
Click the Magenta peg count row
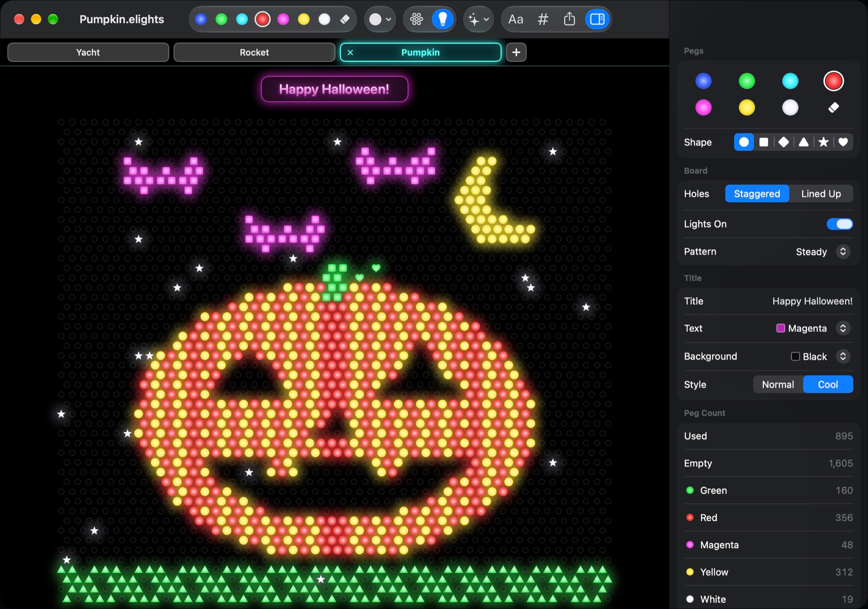(768, 545)
